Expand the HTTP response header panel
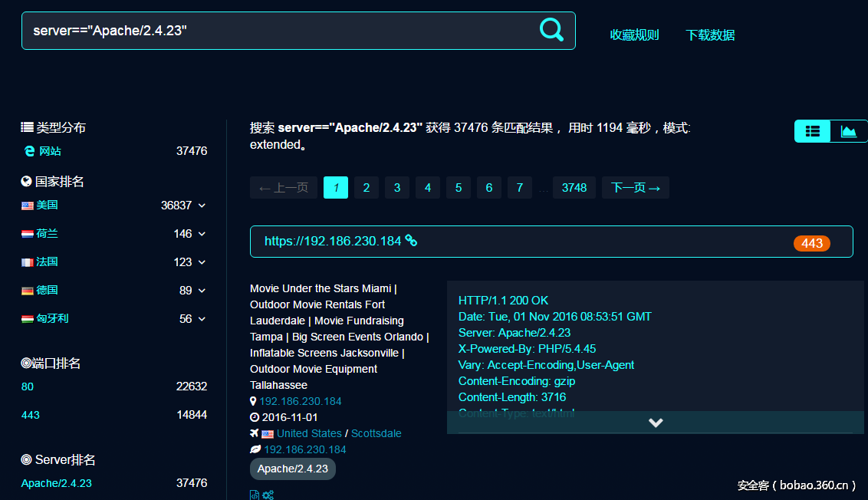This screenshot has height=500, width=868. [655, 423]
